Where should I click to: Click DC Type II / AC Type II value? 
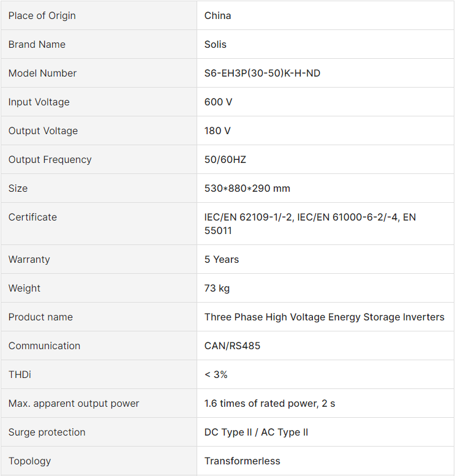tap(256, 433)
